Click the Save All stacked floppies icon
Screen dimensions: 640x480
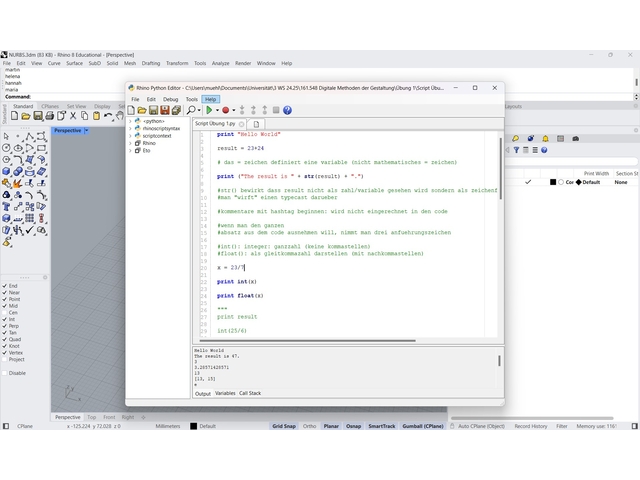176,110
